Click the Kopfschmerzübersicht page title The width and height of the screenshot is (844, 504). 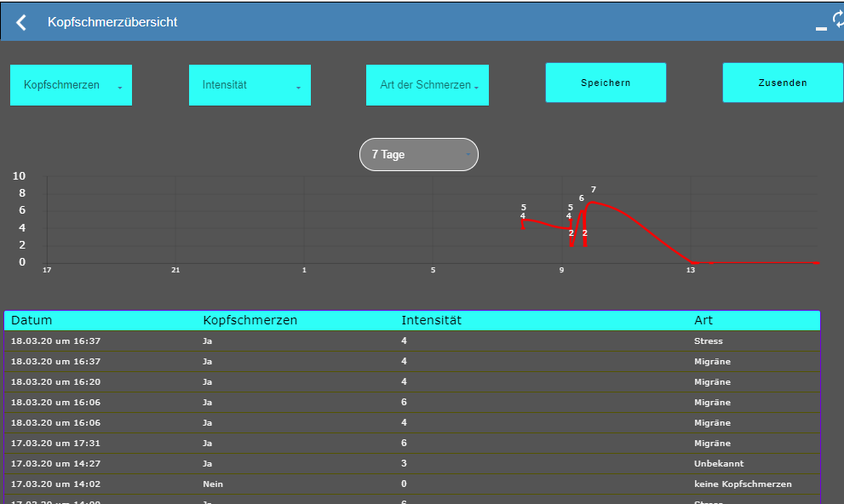112,22
